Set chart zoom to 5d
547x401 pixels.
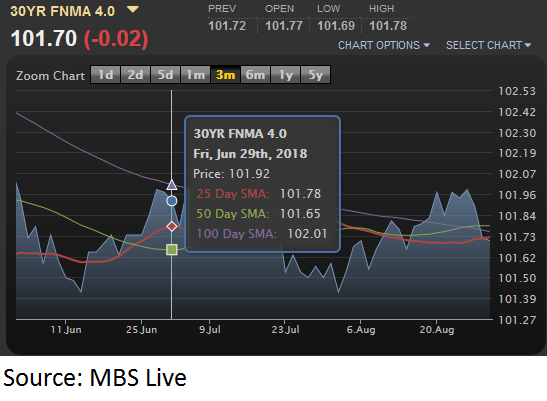pos(165,75)
